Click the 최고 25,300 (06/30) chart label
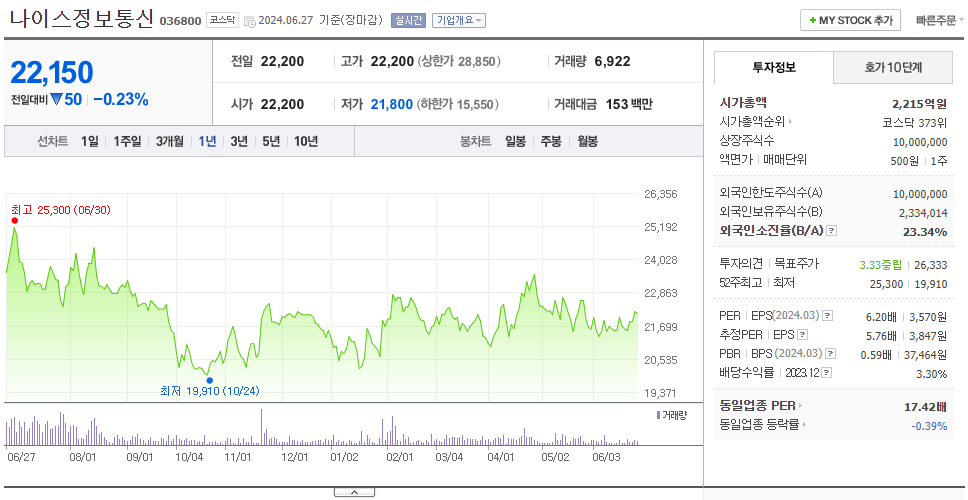The height and width of the screenshot is (500, 968). click(x=60, y=210)
